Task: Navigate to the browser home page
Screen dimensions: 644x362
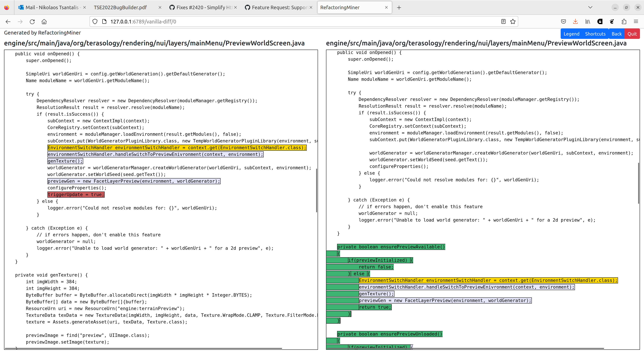Action: 44,21
